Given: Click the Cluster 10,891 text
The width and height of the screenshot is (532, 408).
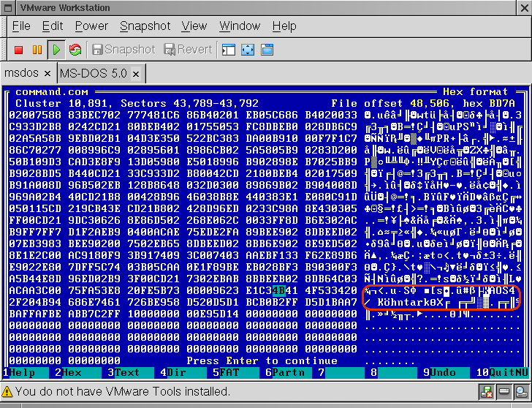Looking at the screenshot, I should coord(61,104).
